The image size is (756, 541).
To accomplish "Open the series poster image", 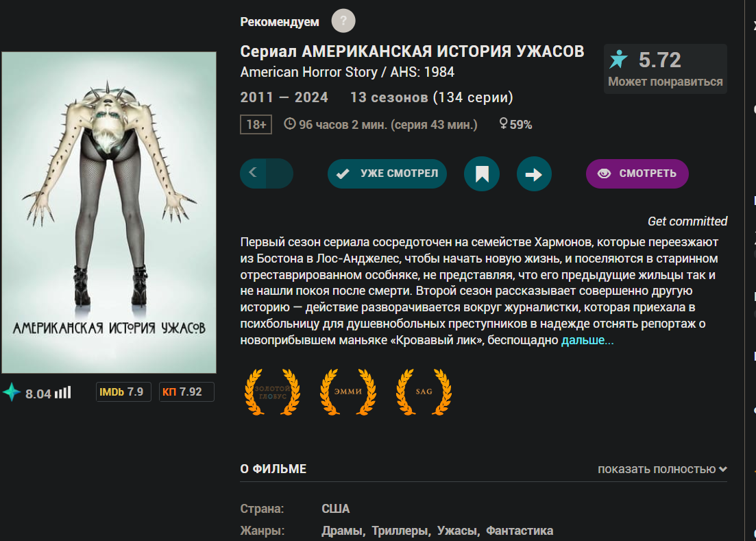I will 109,212.
